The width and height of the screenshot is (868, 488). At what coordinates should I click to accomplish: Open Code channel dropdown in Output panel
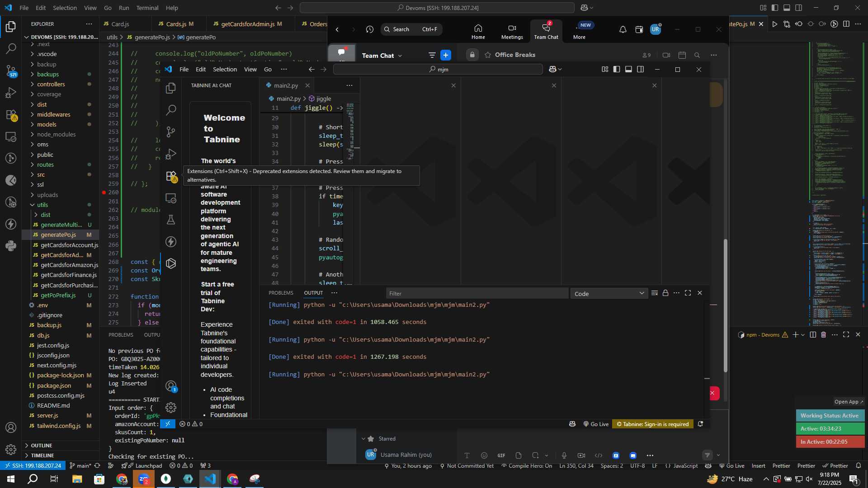point(609,294)
